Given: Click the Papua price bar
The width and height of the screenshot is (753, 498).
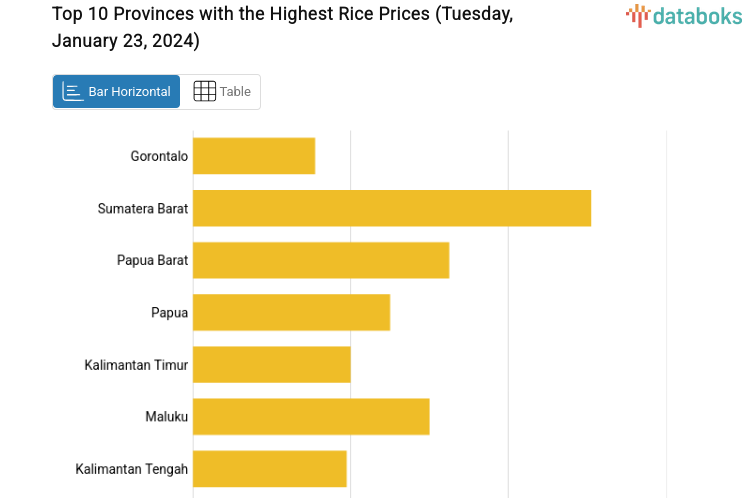Looking at the screenshot, I should point(291,312).
